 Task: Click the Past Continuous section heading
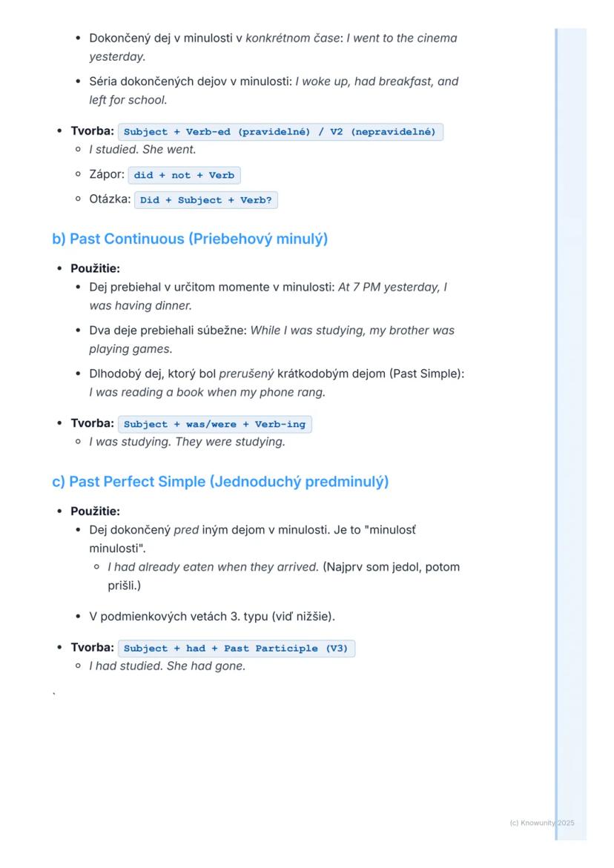click(190, 239)
